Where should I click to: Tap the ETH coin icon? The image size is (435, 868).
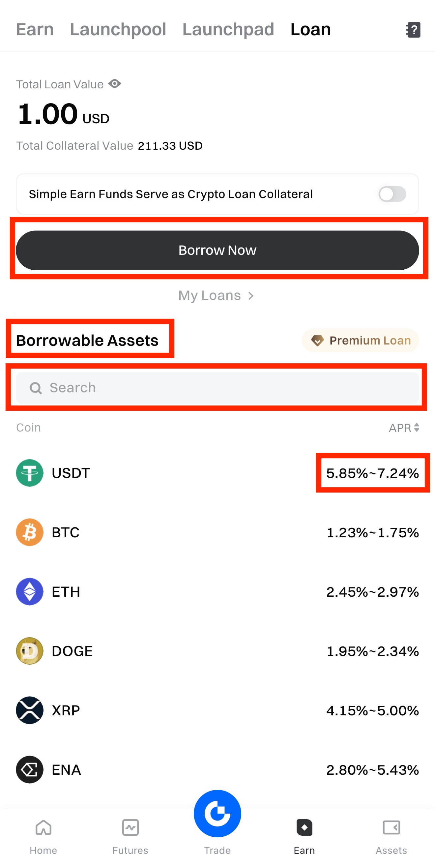pos(30,591)
